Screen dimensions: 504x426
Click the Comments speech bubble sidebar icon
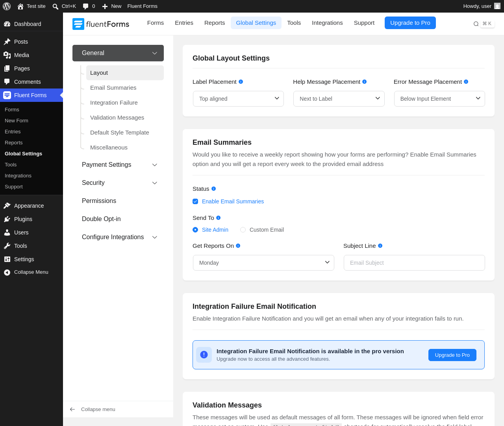7,82
